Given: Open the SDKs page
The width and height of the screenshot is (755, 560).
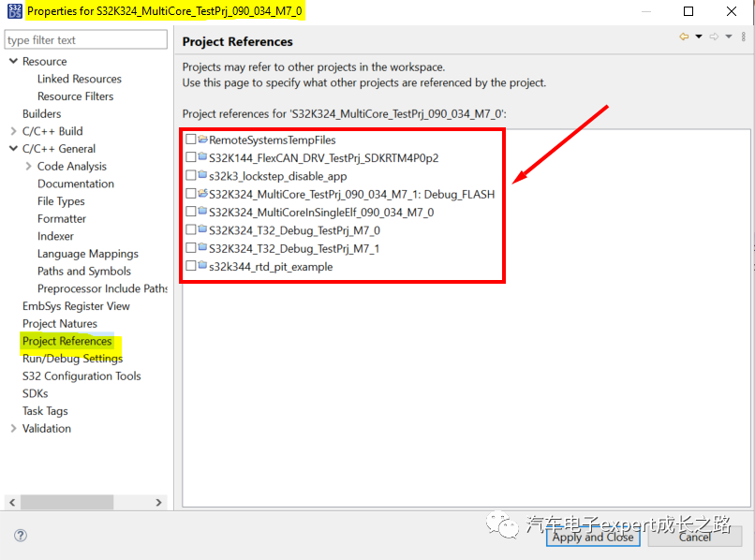Looking at the screenshot, I should coord(36,393).
